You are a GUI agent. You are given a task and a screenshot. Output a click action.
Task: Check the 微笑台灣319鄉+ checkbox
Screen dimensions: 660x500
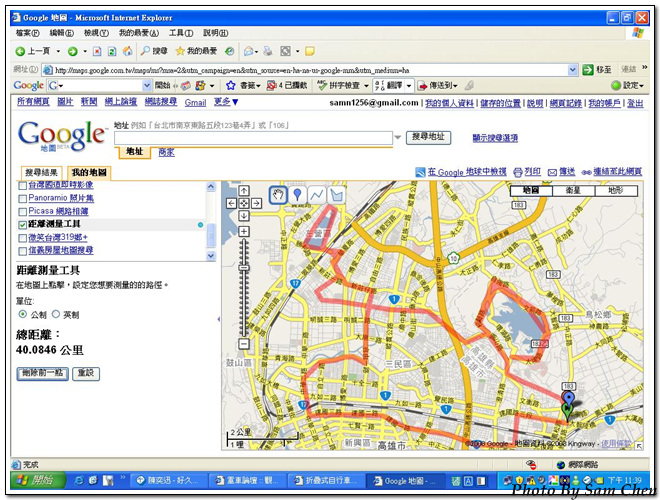[23, 238]
